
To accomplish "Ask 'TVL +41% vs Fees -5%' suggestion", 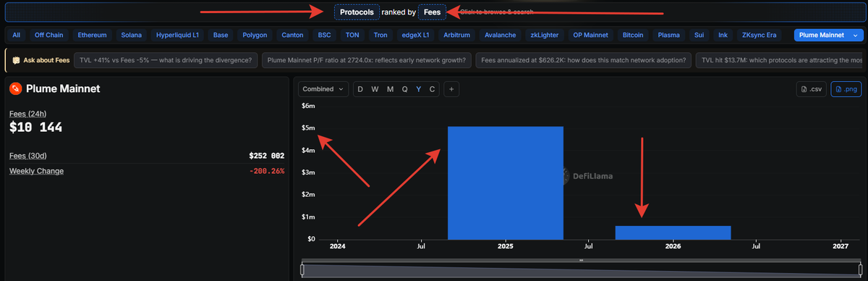I will (166, 60).
